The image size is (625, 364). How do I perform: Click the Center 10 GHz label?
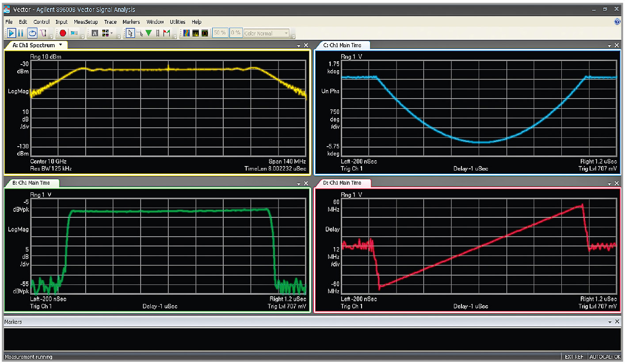[48, 161]
